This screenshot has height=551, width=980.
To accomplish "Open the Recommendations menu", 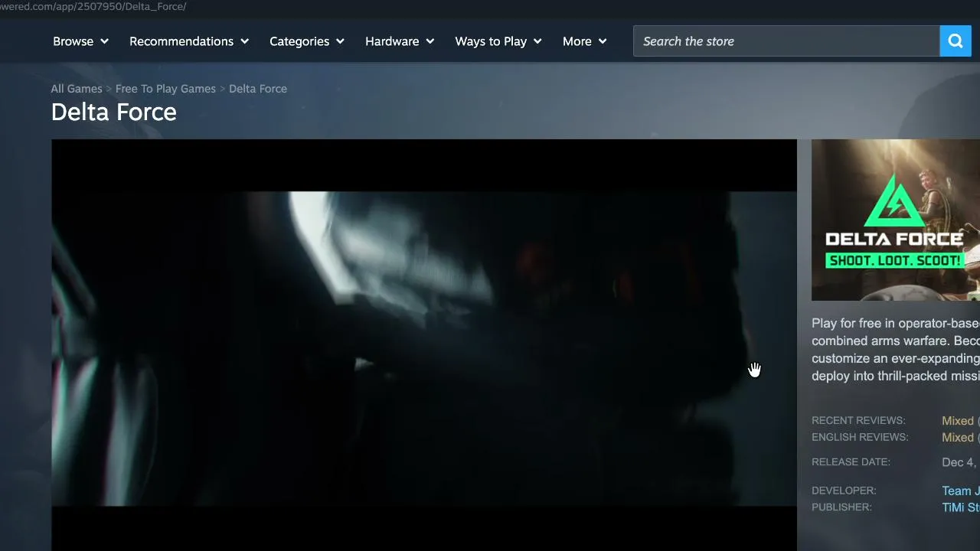I will point(189,41).
